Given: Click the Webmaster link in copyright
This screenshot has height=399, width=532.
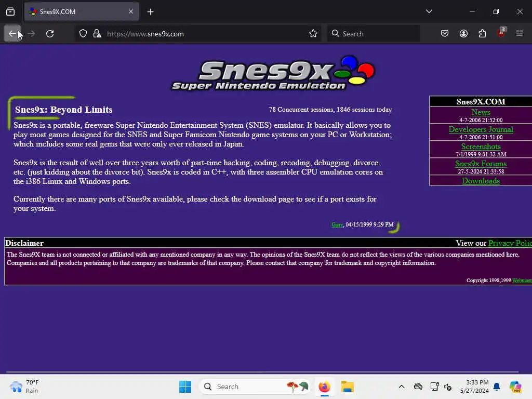Looking at the screenshot, I should (x=522, y=280).
